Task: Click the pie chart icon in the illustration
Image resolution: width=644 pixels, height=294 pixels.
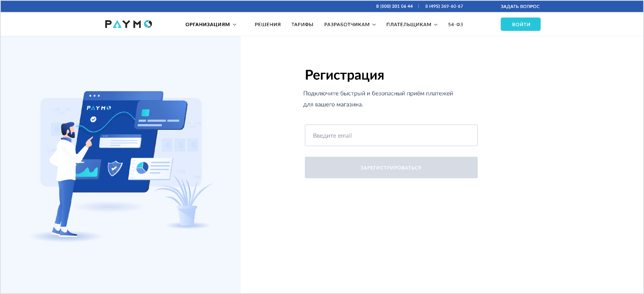Action: pos(142,168)
